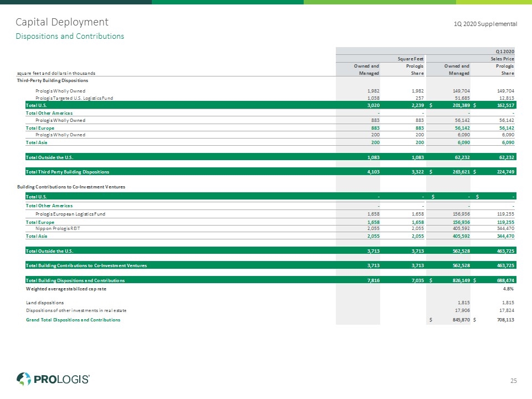Click the 'Weighted average stabilized cap rate' label
The height and width of the screenshot is (399, 532).
[x=66, y=289]
